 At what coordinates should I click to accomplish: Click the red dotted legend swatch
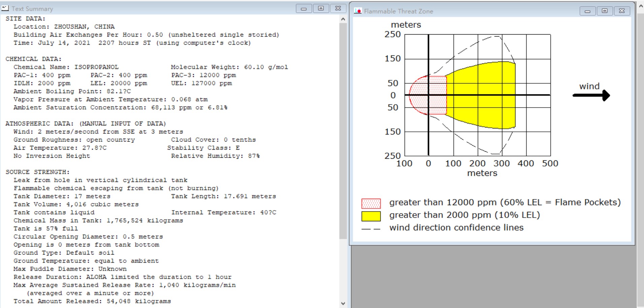371,203
